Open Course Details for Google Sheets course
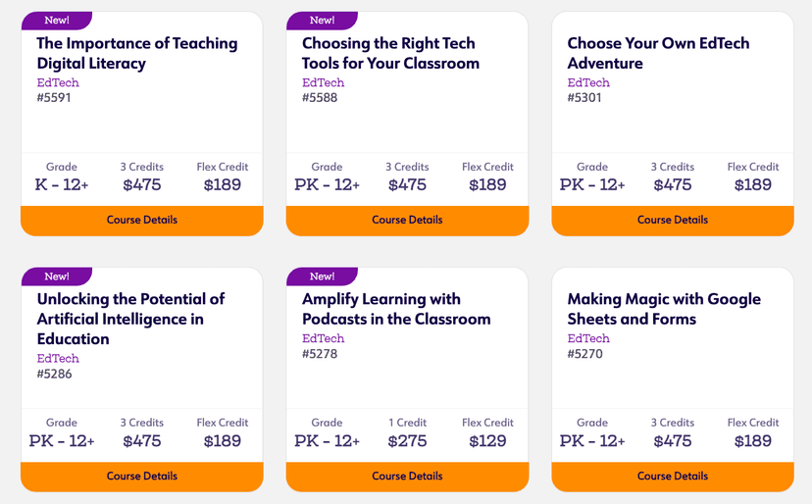 click(673, 477)
